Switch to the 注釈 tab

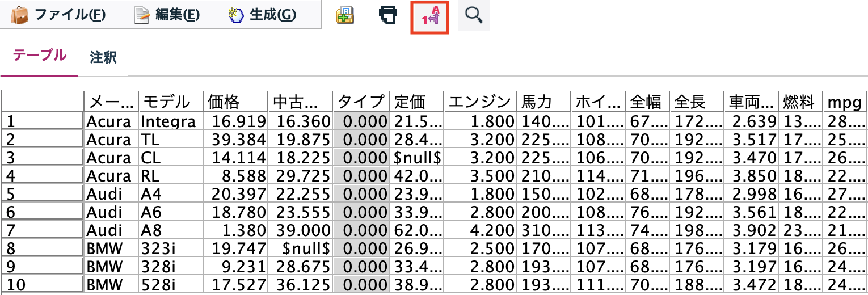click(x=103, y=57)
